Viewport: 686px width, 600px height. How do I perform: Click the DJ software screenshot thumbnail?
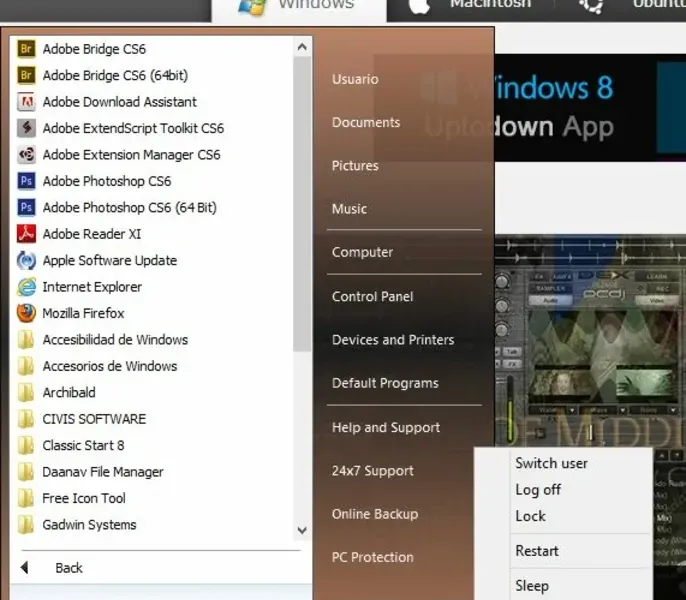point(590,340)
